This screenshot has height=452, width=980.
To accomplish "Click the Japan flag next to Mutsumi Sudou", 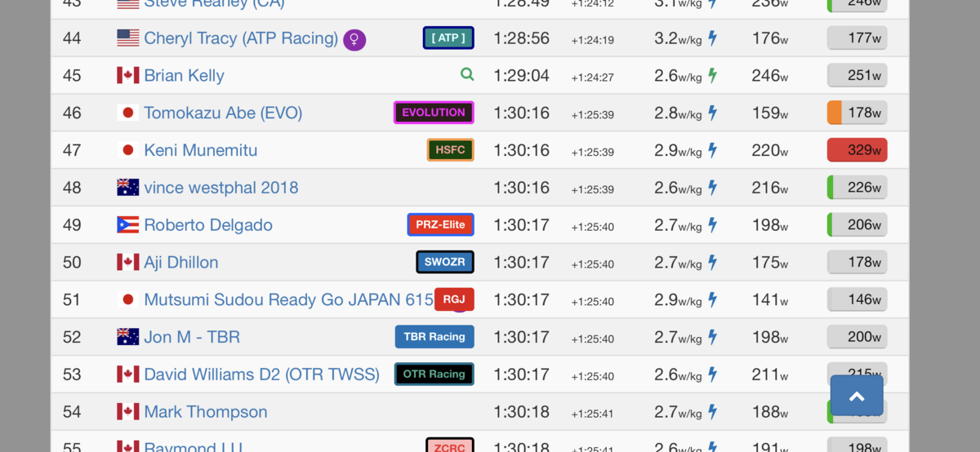I will (x=128, y=299).
